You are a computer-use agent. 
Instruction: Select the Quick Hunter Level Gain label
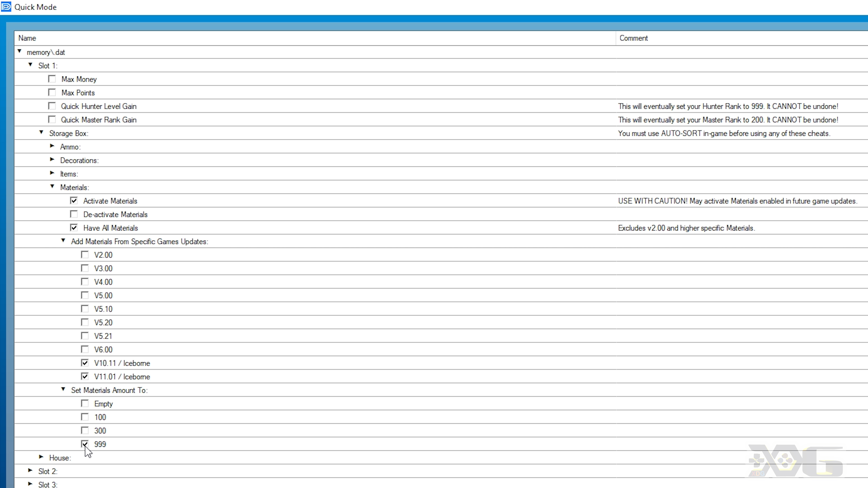click(99, 106)
